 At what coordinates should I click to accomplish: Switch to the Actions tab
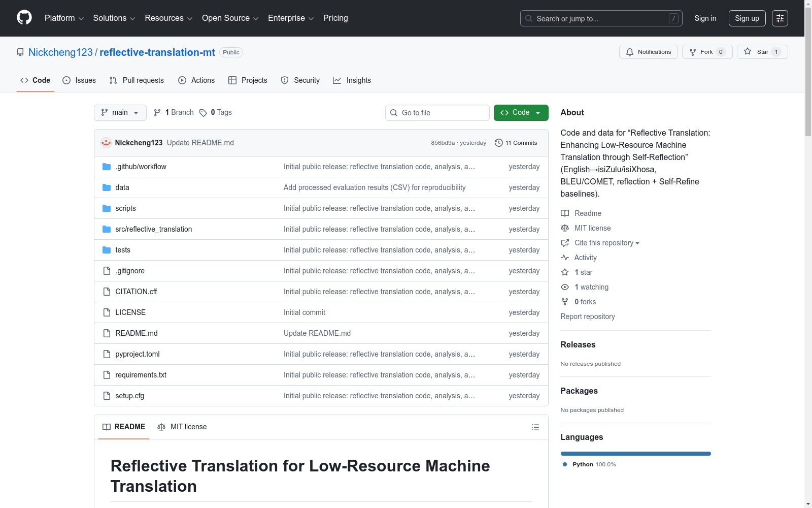tap(196, 80)
